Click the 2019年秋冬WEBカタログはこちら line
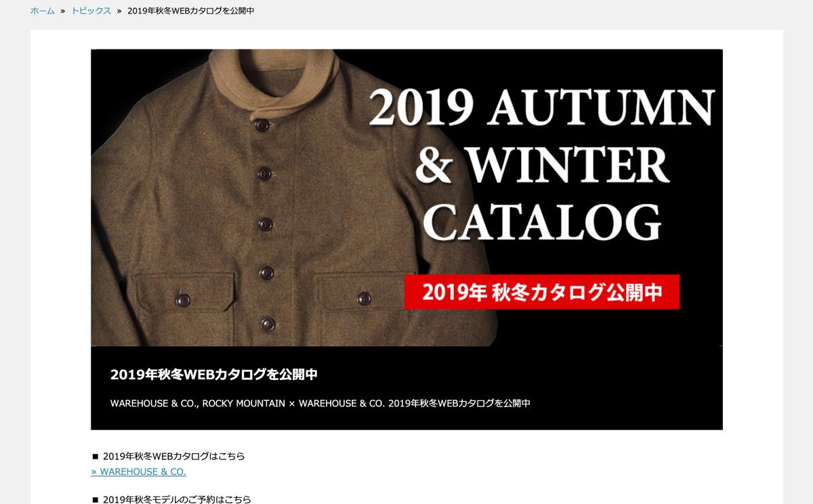The width and height of the screenshot is (813, 504). [174, 456]
